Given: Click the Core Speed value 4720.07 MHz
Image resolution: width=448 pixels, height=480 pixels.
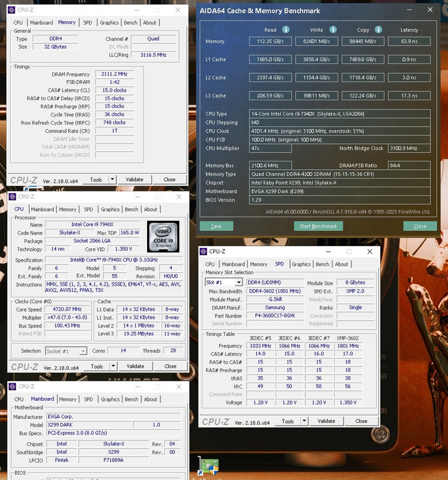Looking at the screenshot, I should coord(67,309).
